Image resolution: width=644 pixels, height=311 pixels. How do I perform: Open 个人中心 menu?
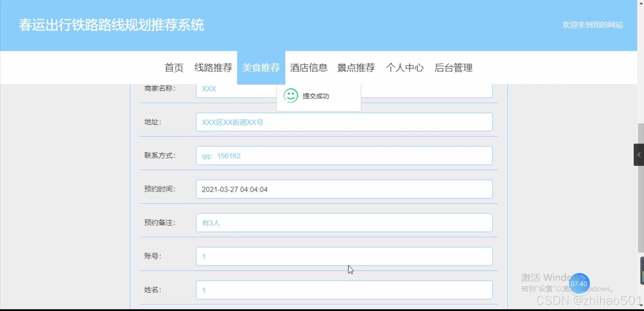click(x=405, y=68)
